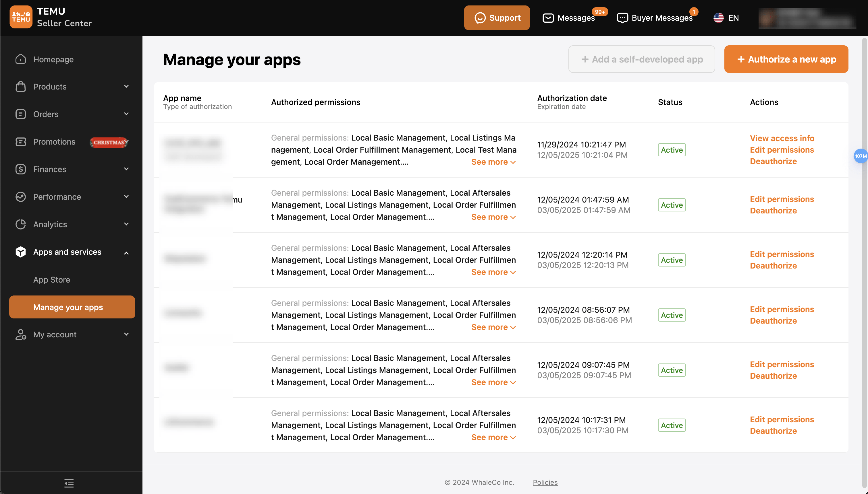Click the Apps and services cube icon
Screen dimensions: 868x494
click(20, 252)
